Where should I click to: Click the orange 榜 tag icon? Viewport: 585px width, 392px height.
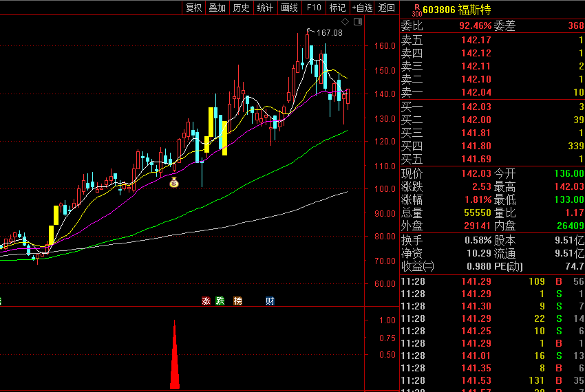coord(237,301)
